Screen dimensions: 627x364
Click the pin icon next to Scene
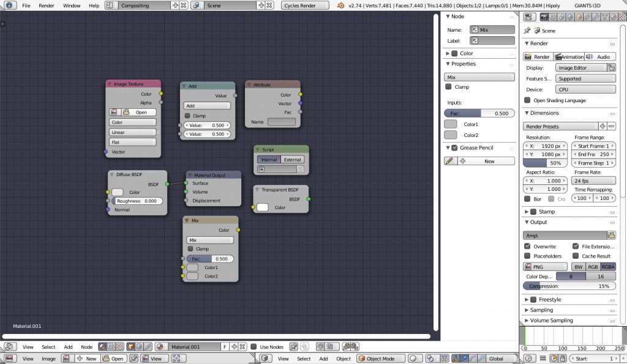pyautogui.click(x=527, y=31)
